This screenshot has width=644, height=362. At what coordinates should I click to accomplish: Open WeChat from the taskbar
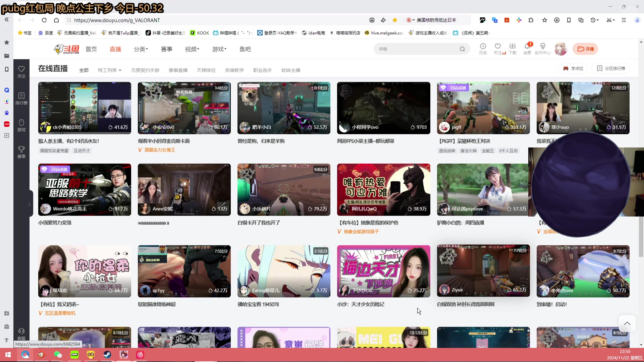58,355
